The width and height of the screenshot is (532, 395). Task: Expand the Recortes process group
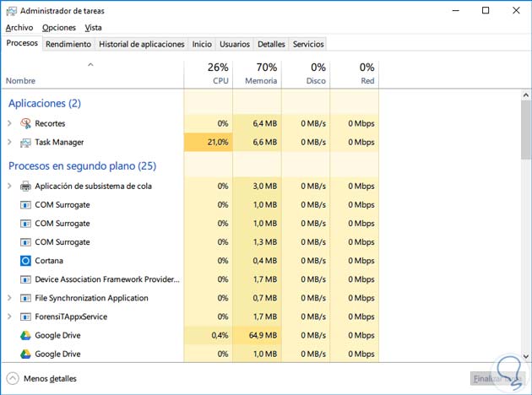pos(9,123)
